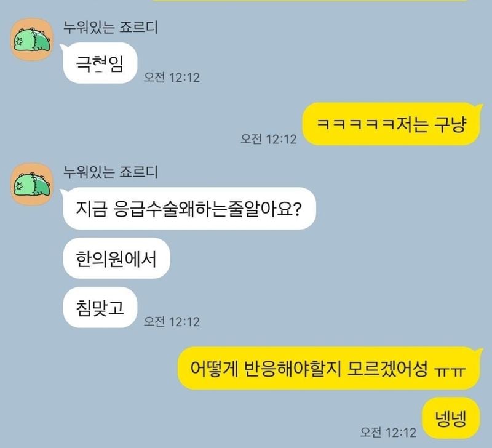The height and width of the screenshot is (448, 492).
Task: Select the 극혐임 message bubble
Action: point(100,63)
